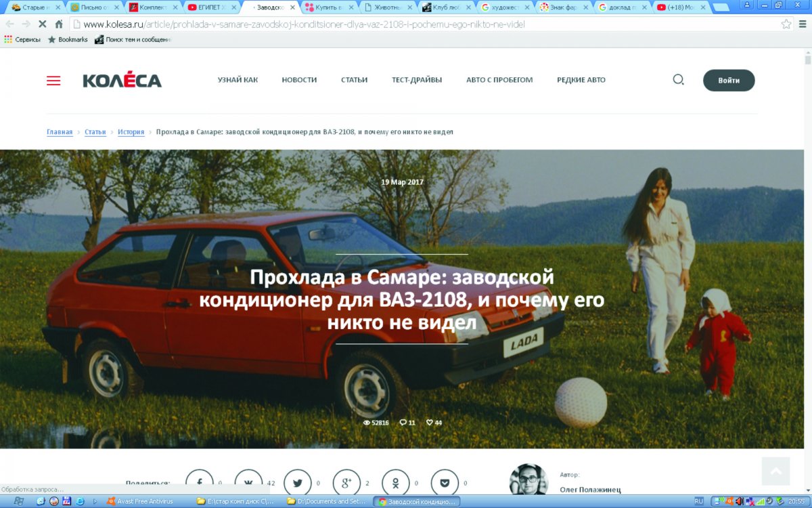
Task: Stop loading the page with the X button
Action: (x=43, y=24)
